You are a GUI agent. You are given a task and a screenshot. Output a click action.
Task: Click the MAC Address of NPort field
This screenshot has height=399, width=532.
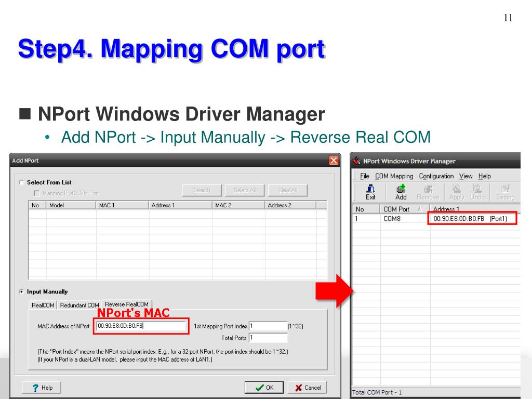[141, 326]
